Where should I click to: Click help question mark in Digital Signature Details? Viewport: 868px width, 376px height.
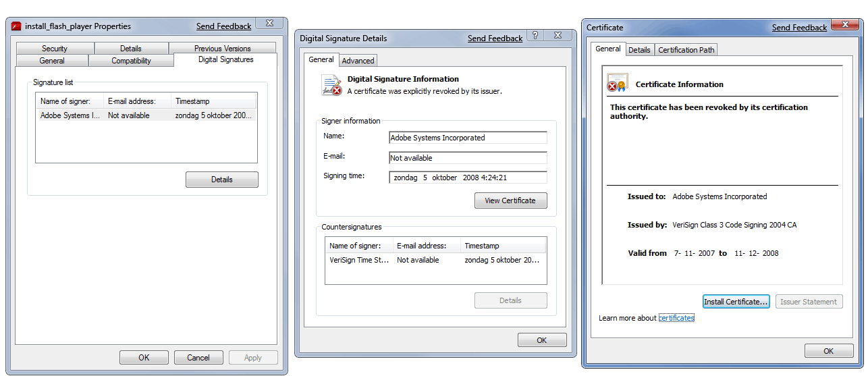[x=535, y=35]
